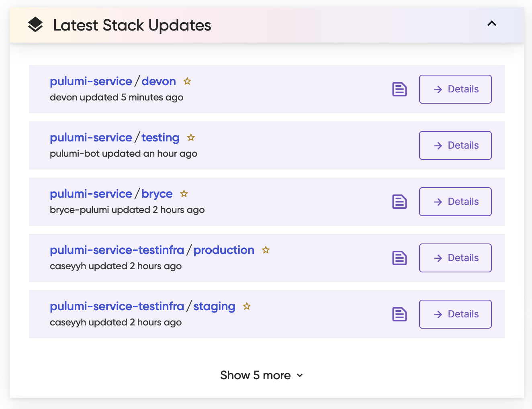The height and width of the screenshot is (409, 532).
Task: Open the document icon for staging stack
Action: pos(399,314)
